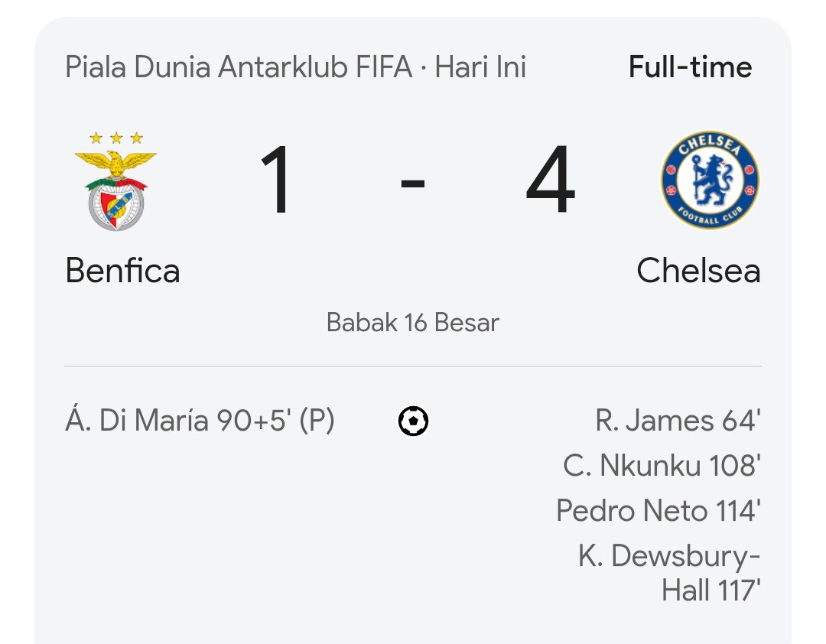
Task: Click the Chelsea club crest
Action: (x=710, y=181)
